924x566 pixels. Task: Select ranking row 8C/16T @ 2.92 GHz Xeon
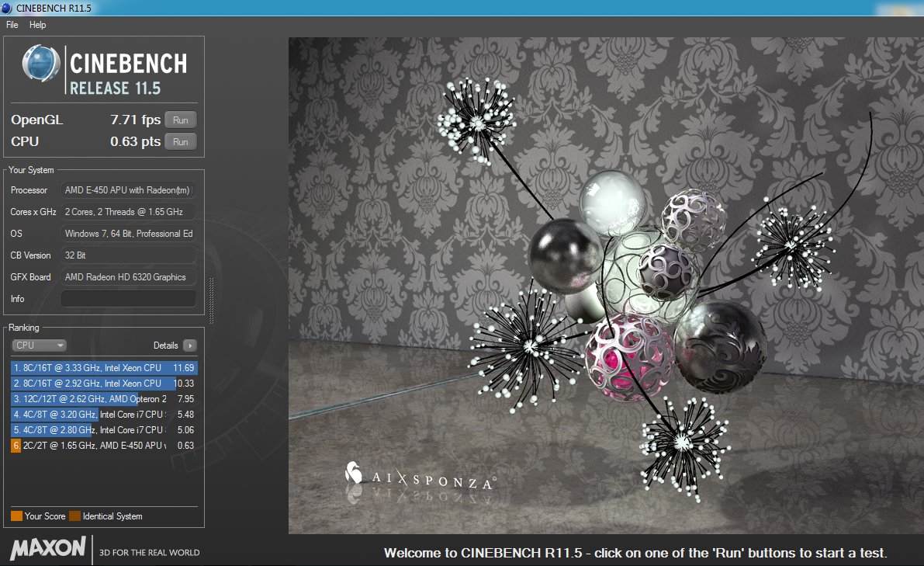pos(104,384)
